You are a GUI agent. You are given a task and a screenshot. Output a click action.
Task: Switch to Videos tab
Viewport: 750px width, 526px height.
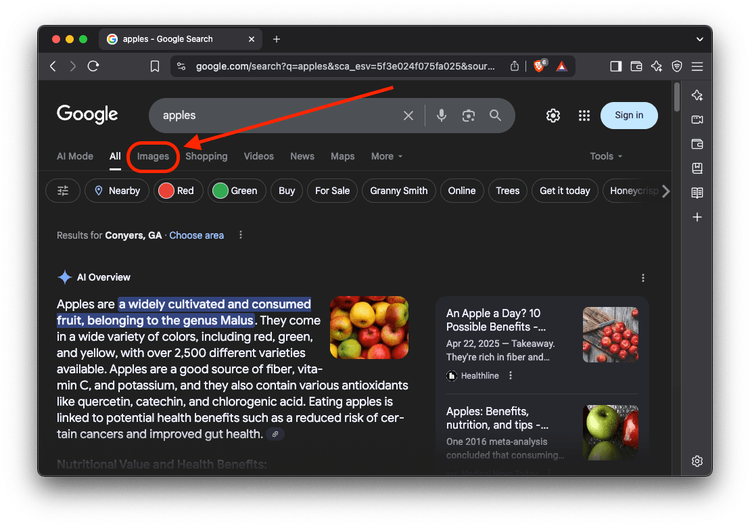click(259, 156)
